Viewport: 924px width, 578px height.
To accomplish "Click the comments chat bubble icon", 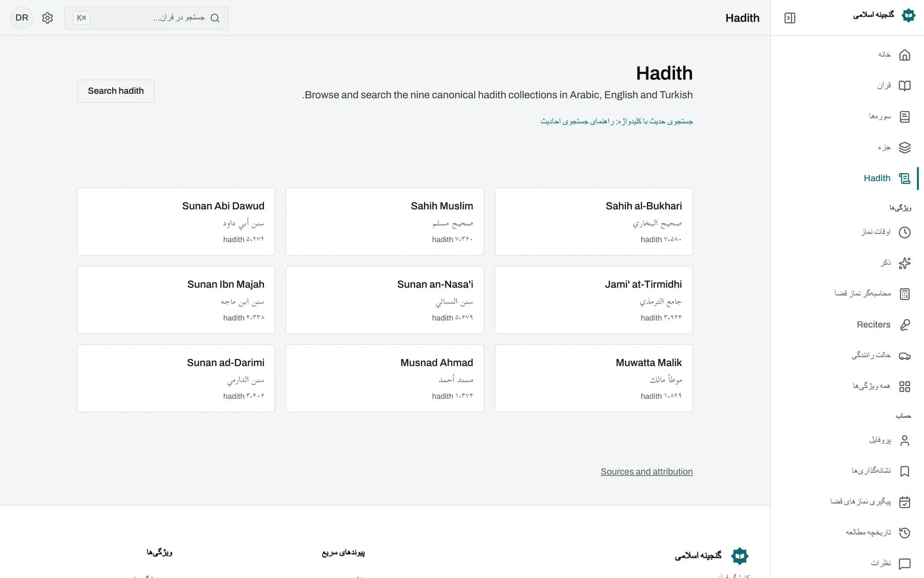I will pyautogui.click(x=904, y=564).
